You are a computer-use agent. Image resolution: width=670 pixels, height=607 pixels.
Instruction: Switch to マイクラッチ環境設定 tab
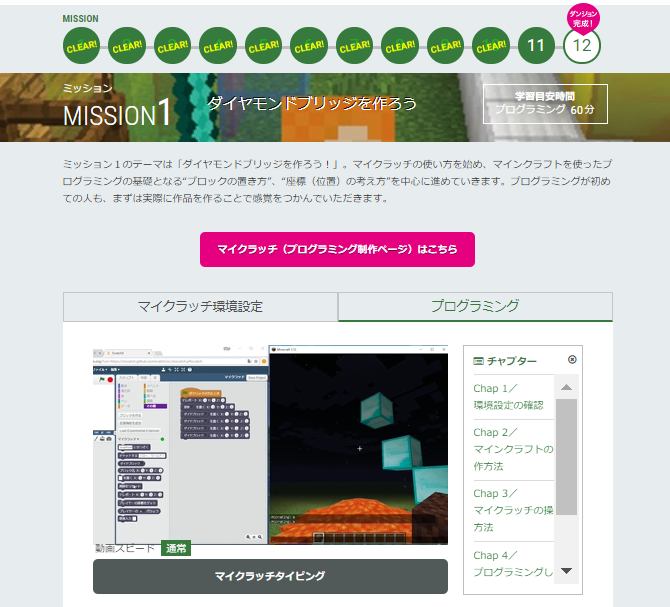[x=200, y=307]
